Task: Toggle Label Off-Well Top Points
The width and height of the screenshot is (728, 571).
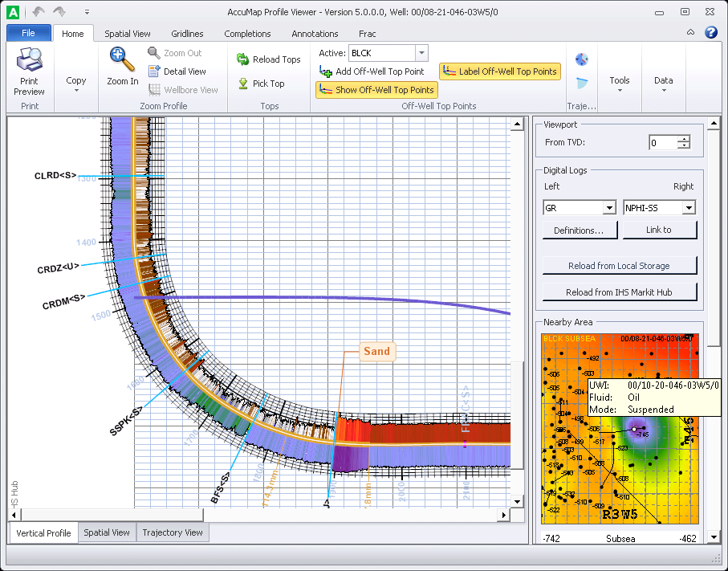Action: (499, 71)
